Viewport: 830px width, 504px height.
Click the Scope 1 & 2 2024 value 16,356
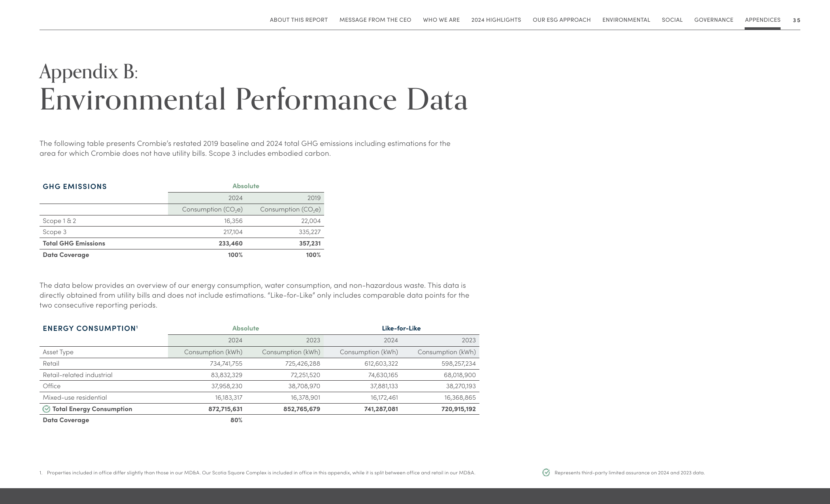click(x=233, y=221)
